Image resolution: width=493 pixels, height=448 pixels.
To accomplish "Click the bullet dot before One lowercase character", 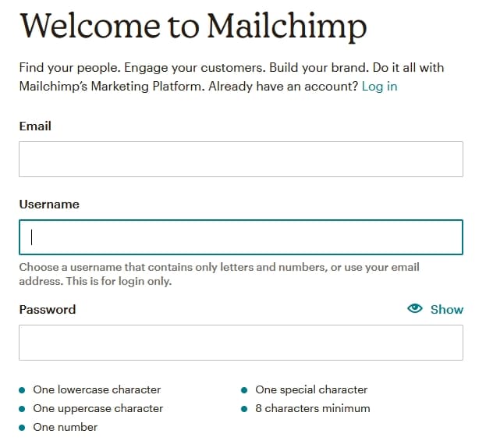I will click(22, 389).
